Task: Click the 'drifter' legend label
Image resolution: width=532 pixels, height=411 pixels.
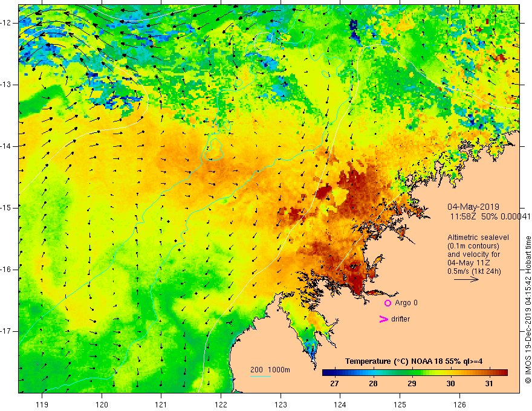Action: click(x=400, y=319)
